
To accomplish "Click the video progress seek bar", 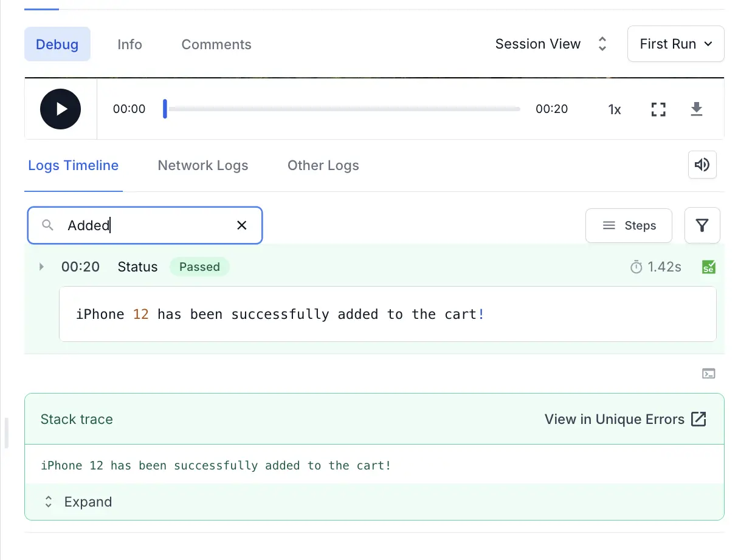I will click(x=343, y=109).
